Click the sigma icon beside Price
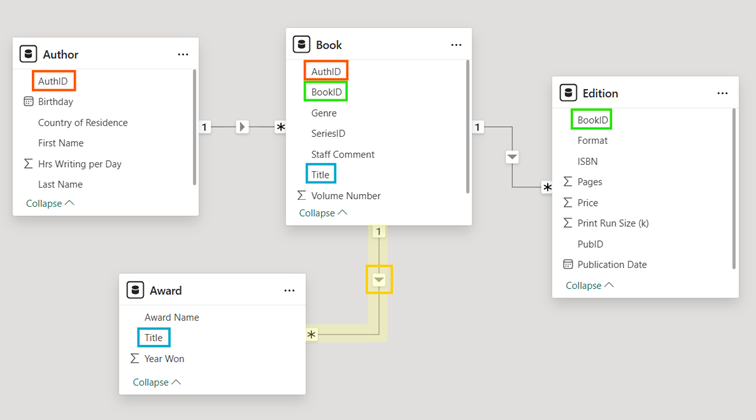756x420 pixels. pos(568,202)
